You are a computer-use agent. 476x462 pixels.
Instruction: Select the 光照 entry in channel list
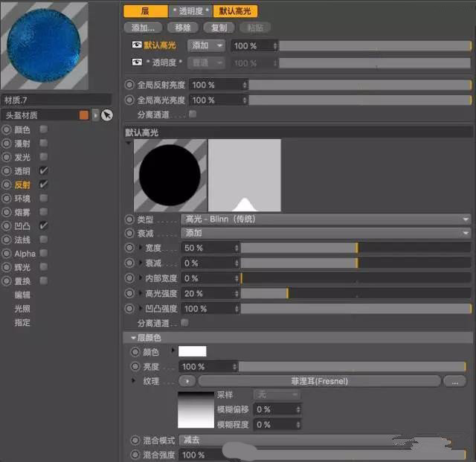click(22, 309)
